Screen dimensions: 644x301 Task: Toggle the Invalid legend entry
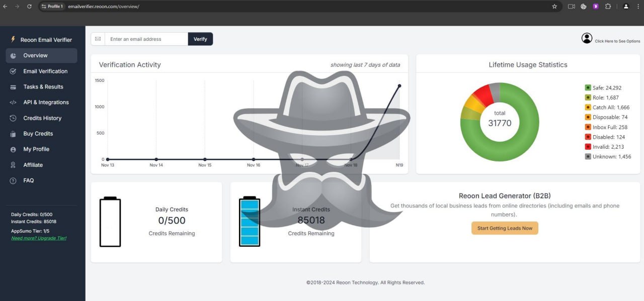pos(604,147)
